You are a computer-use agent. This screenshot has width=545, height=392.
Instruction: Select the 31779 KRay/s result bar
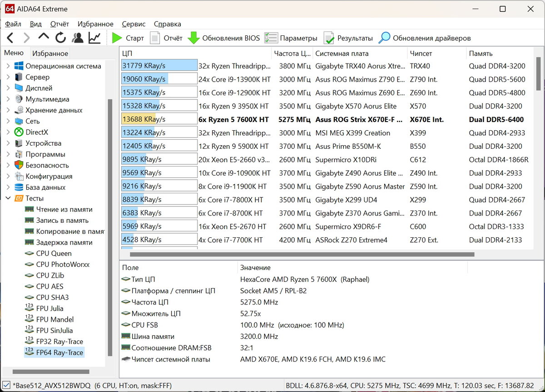[x=159, y=66]
